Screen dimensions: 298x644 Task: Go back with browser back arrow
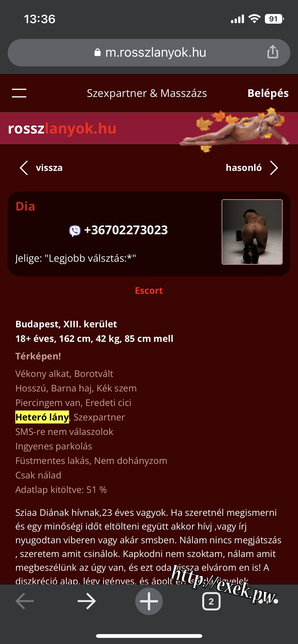coord(24,601)
